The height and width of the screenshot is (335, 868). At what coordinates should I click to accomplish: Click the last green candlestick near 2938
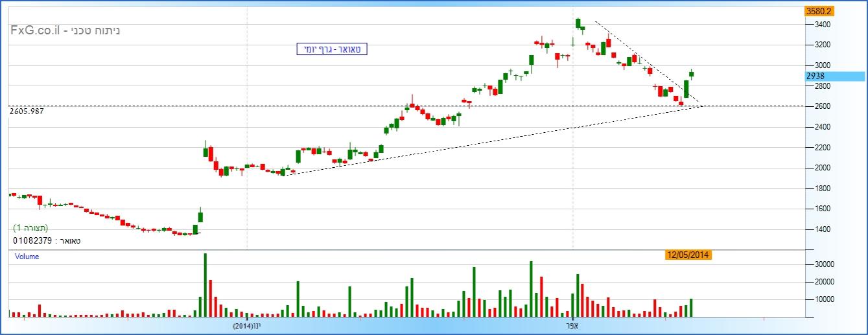(x=692, y=73)
